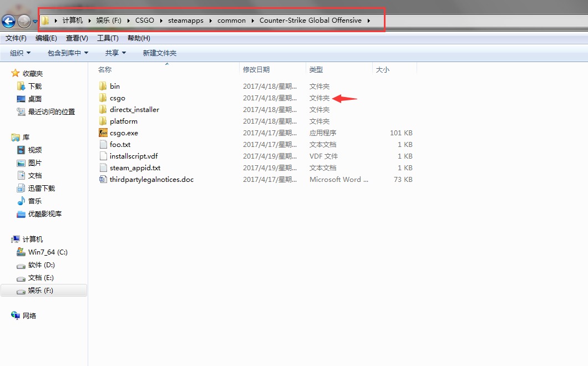Open the 音乐 music library
Screen dimensions: 588x366
pos(35,201)
